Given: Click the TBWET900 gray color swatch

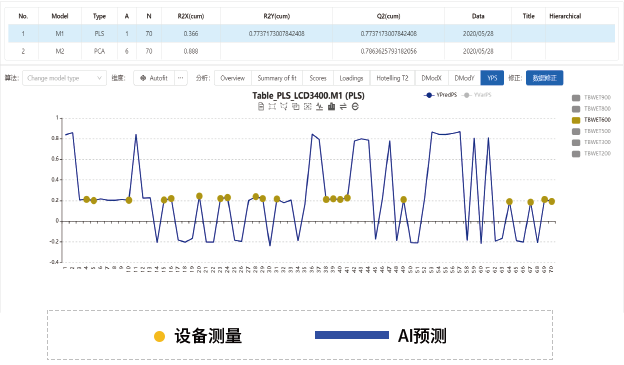Looking at the screenshot, I should pos(576,98).
